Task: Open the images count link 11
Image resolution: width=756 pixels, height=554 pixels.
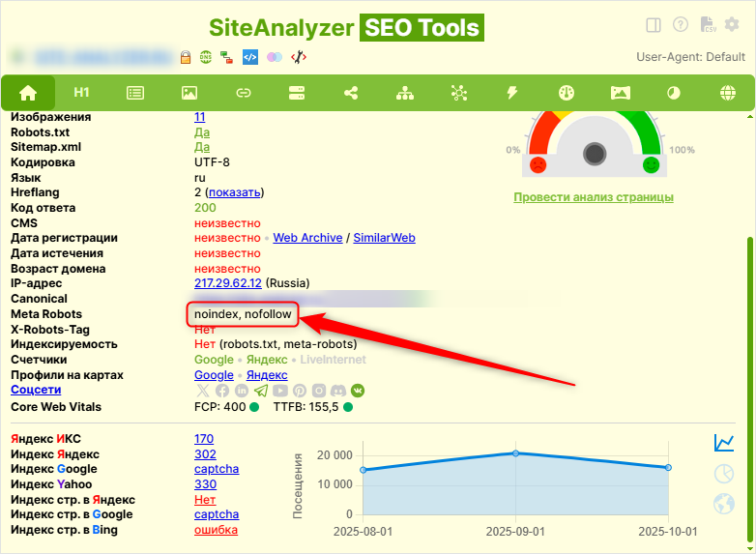Action: 199,117
